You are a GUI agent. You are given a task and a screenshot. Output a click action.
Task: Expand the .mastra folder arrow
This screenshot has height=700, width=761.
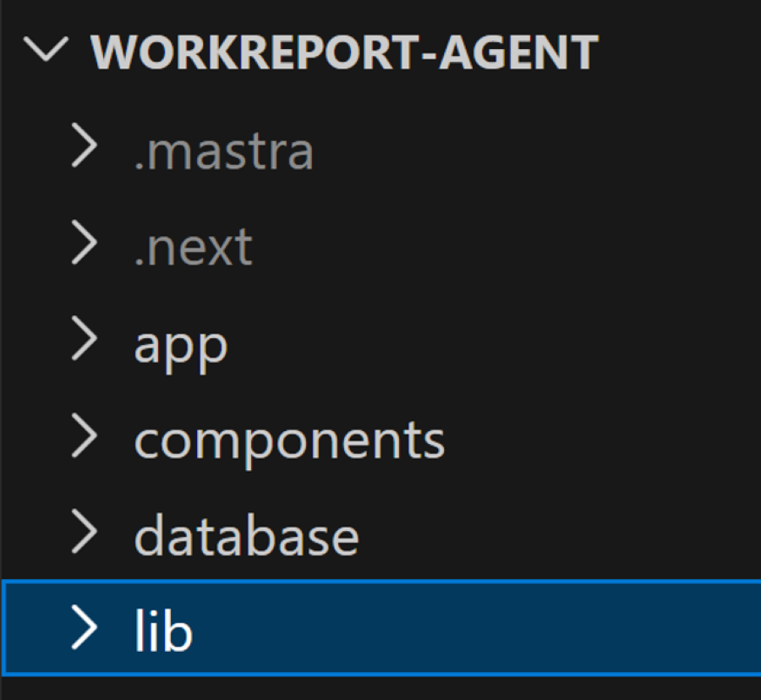[x=85, y=150]
